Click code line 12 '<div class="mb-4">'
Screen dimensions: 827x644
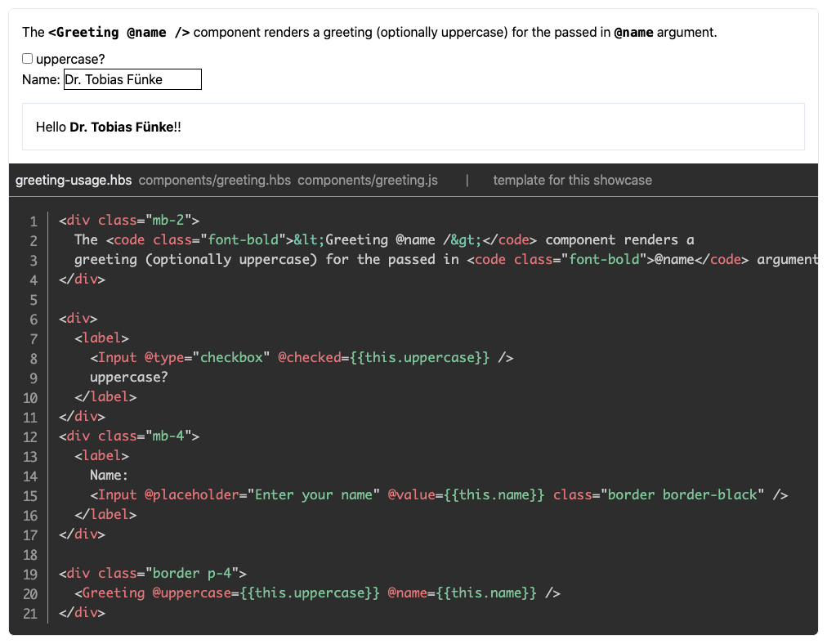[129, 436]
